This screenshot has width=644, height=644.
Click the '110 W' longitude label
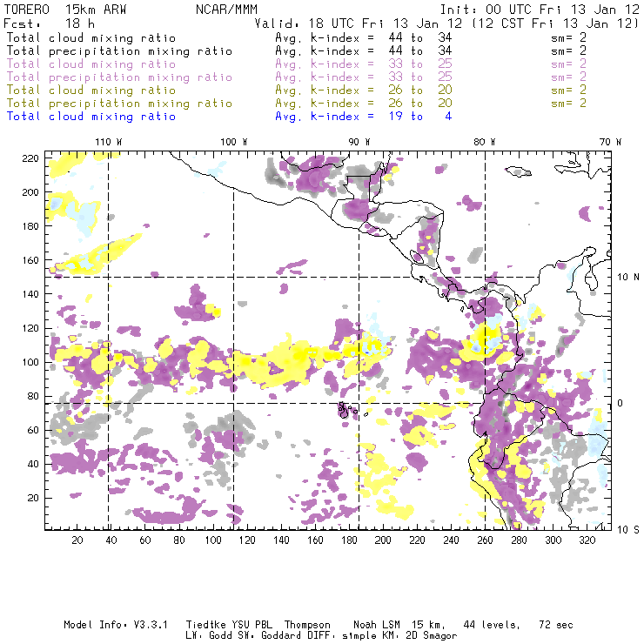(109, 142)
